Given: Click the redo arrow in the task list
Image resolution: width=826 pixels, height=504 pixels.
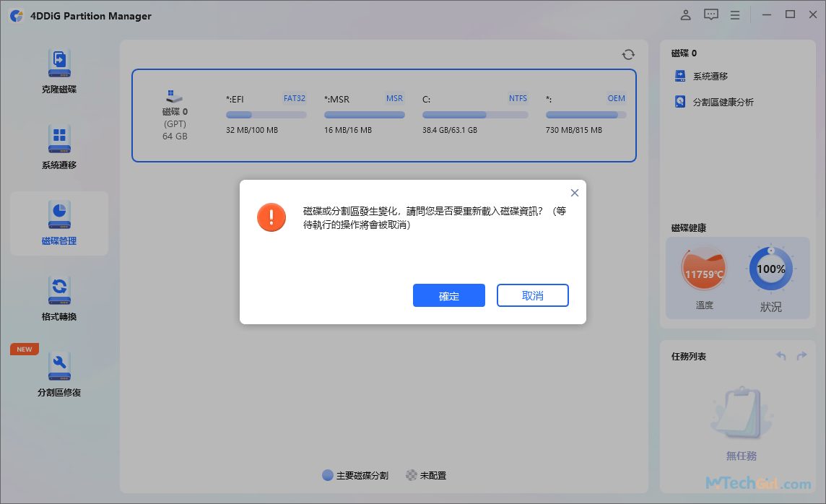Looking at the screenshot, I should point(801,355).
